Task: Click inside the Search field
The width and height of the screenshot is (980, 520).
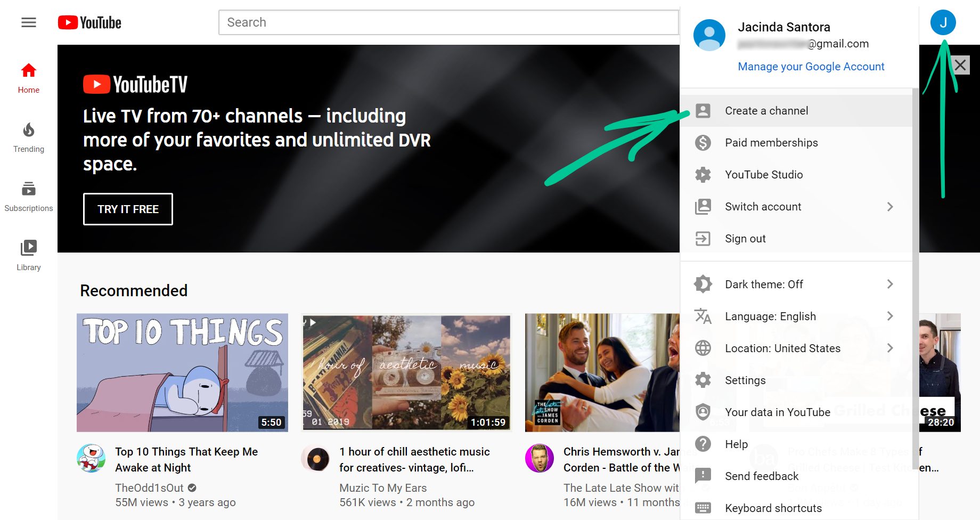Action: click(x=448, y=22)
